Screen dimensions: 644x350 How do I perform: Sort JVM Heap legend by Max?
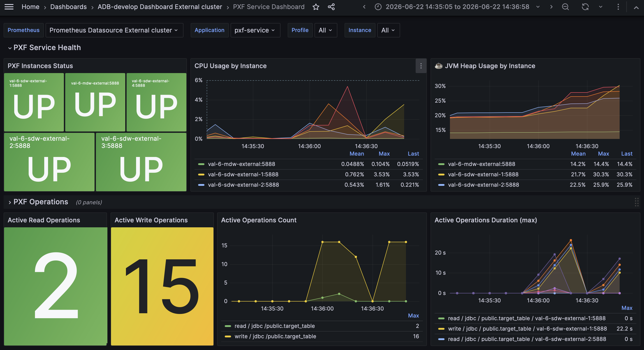pos(603,154)
